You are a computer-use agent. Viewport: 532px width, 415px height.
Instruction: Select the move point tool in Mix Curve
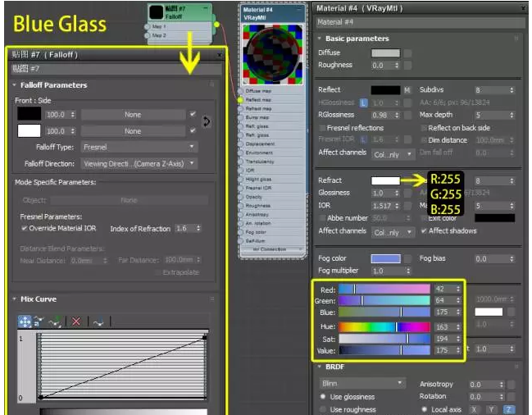[x=25, y=322]
